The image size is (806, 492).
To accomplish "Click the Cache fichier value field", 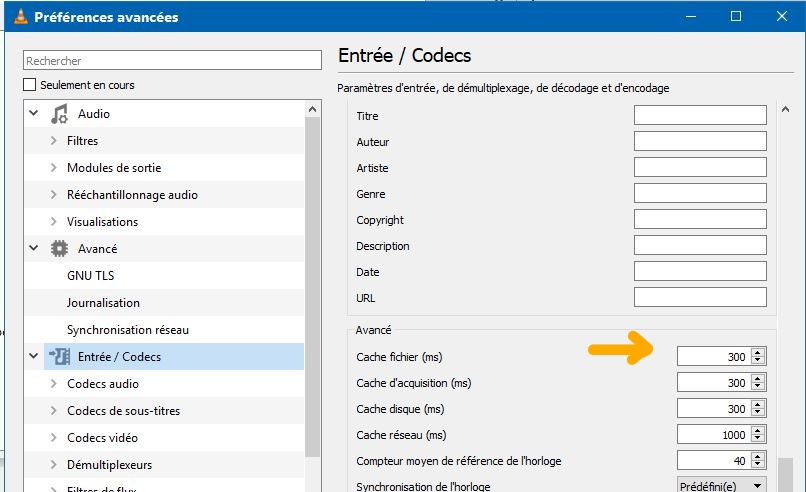I will pyautogui.click(x=713, y=356).
